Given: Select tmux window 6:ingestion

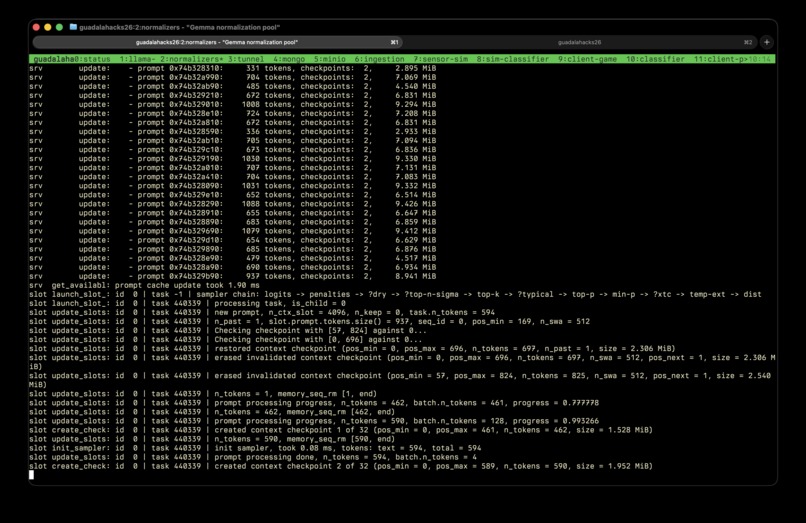Looking at the screenshot, I should tap(379, 59).
